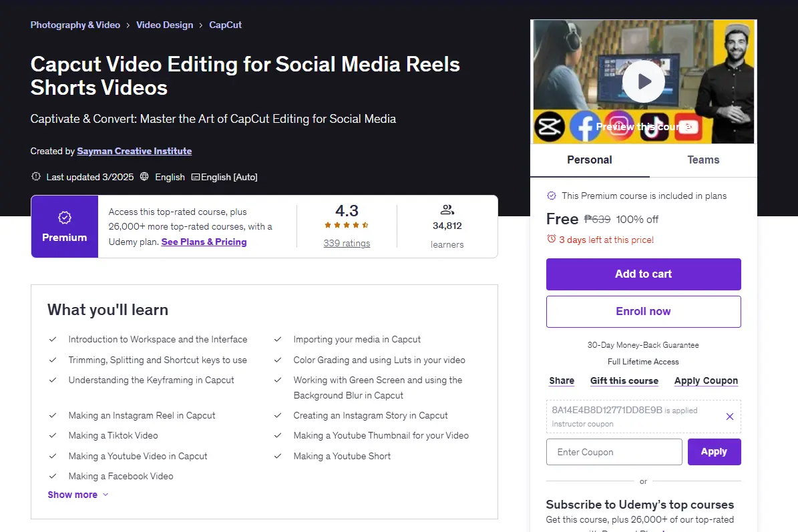Click the star rating icons
The height and width of the screenshot is (532, 798).
tap(347, 225)
